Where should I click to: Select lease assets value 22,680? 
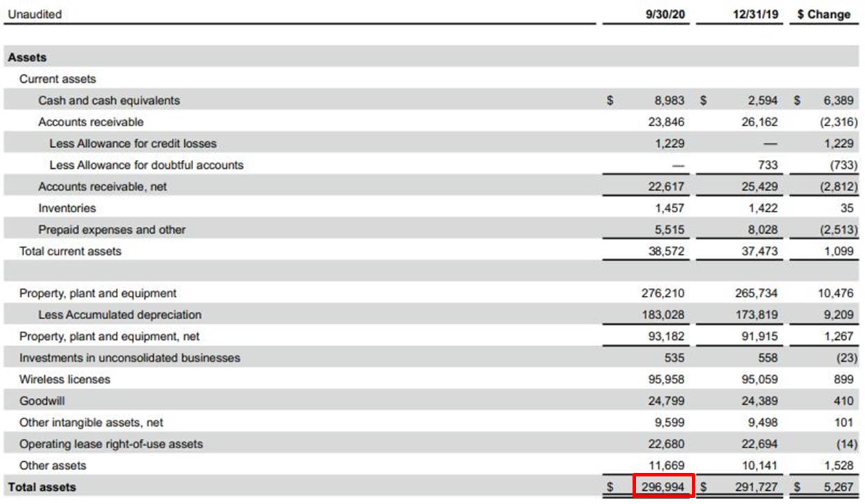click(666, 443)
